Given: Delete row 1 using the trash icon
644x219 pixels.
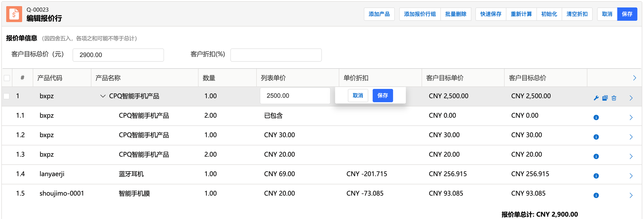Looking at the screenshot, I should point(614,98).
